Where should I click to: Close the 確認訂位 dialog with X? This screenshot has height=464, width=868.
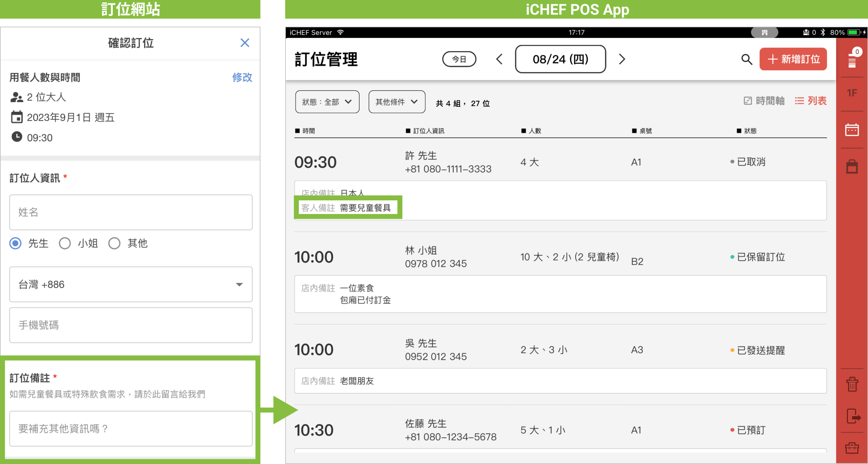point(245,43)
